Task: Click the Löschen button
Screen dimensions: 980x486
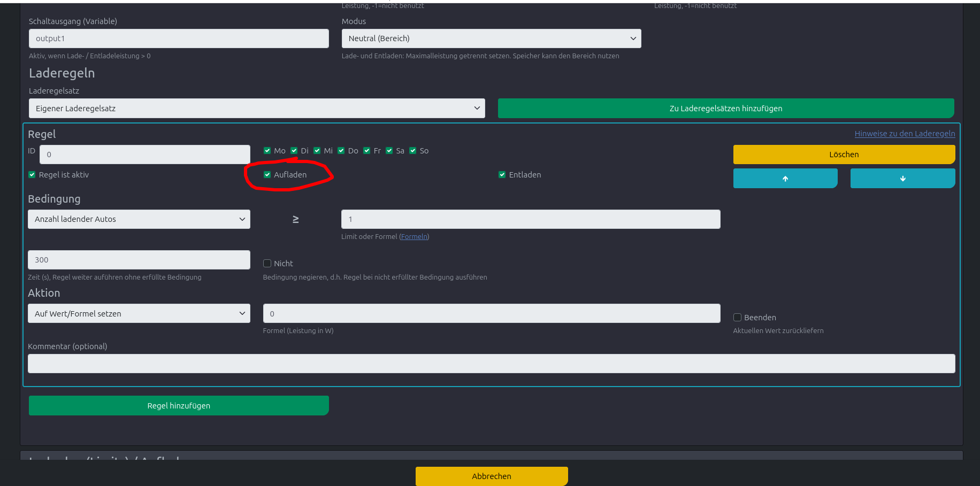Action: click(x=844, y=155)
